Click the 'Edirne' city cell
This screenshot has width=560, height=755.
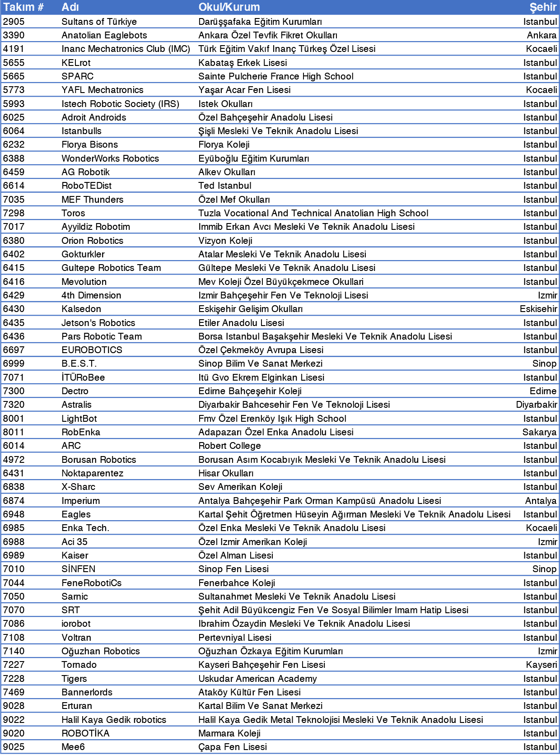pos(543,391)
